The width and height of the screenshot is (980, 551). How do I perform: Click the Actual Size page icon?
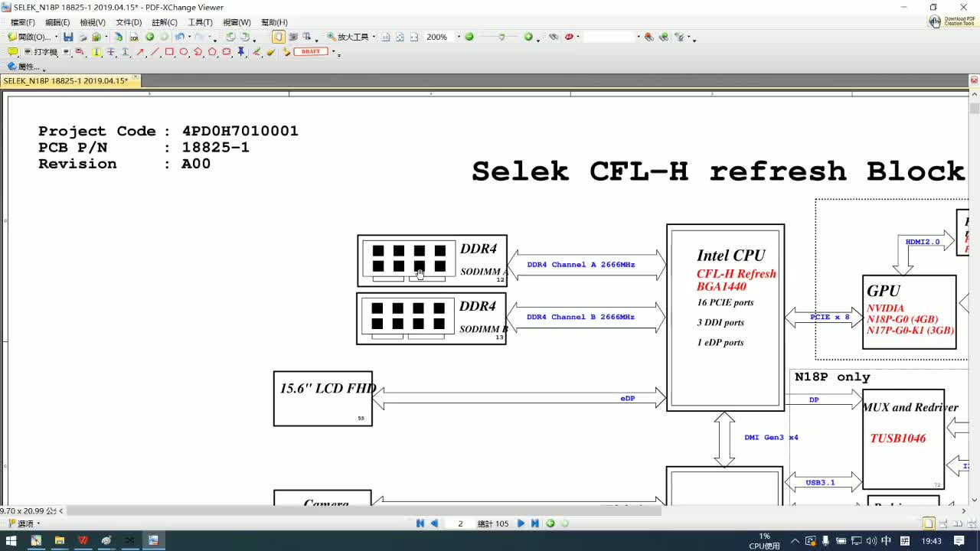coord(386,37)
